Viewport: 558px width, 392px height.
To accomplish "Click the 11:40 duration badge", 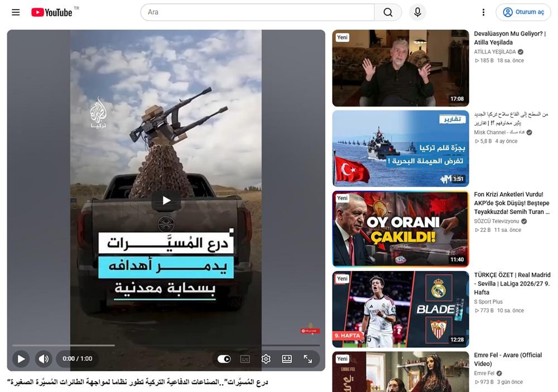I will click(457, 259).
